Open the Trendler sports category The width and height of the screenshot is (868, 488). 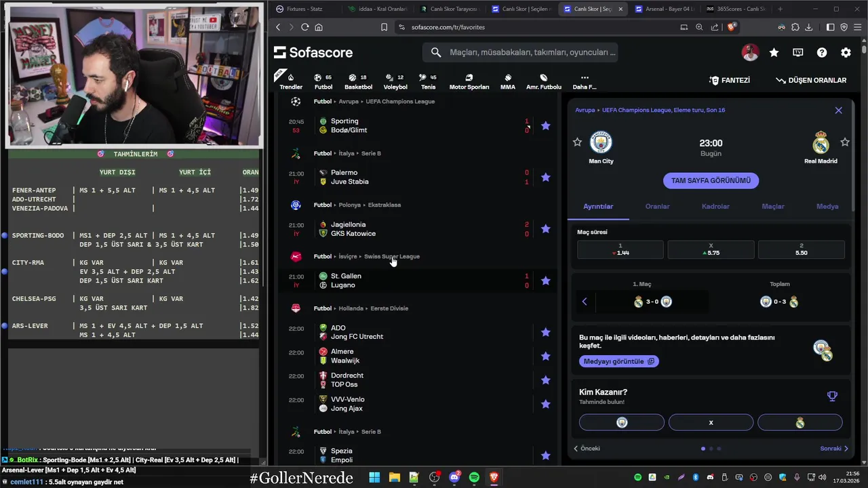coord(291,81)
